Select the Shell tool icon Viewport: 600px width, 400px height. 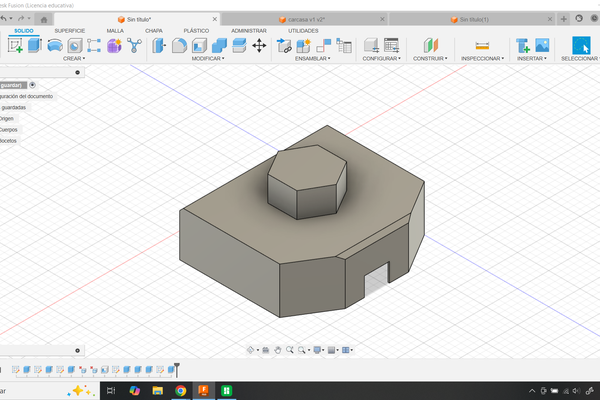[199, 45]
